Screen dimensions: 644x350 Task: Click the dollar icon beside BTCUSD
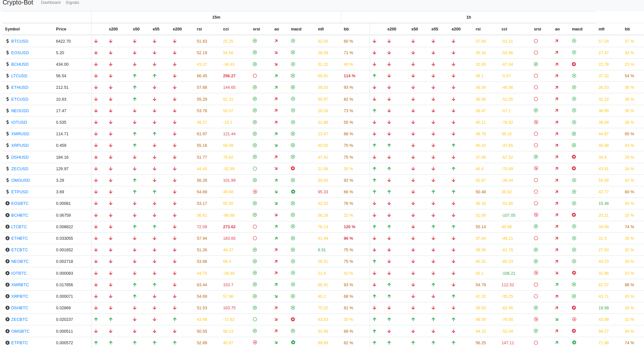pos(7,41)
